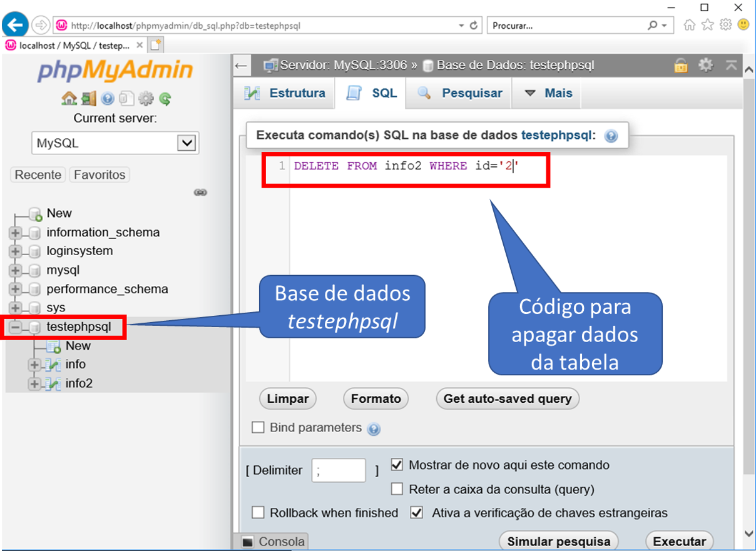Click the Recente button
Screen dimensions: 756x551
[x=38, y=175]
